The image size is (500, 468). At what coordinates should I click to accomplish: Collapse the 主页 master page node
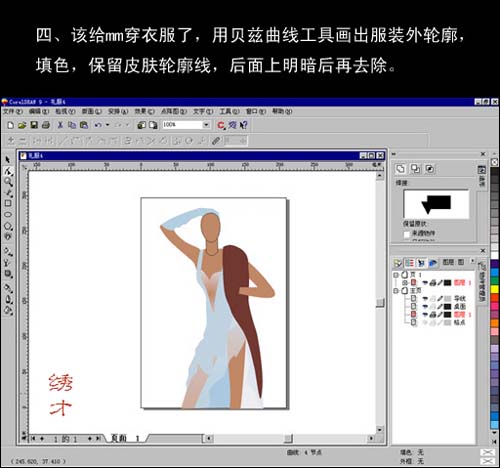tap(396, 291)
